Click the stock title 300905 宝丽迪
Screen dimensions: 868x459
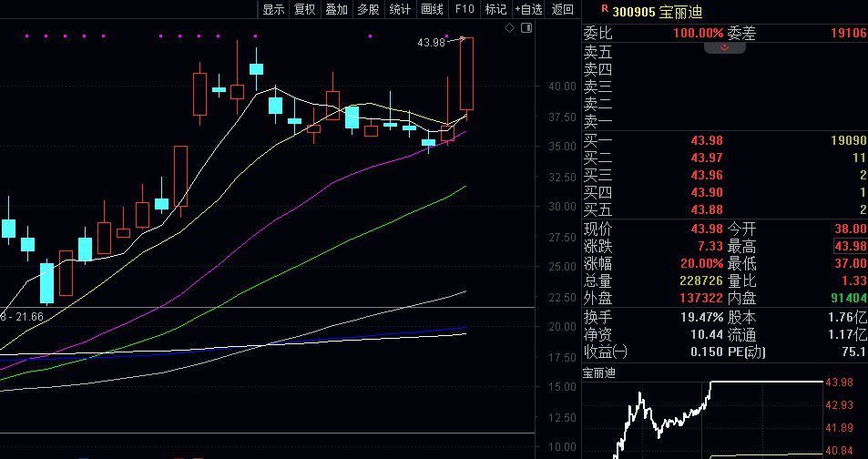click(657, 11)
